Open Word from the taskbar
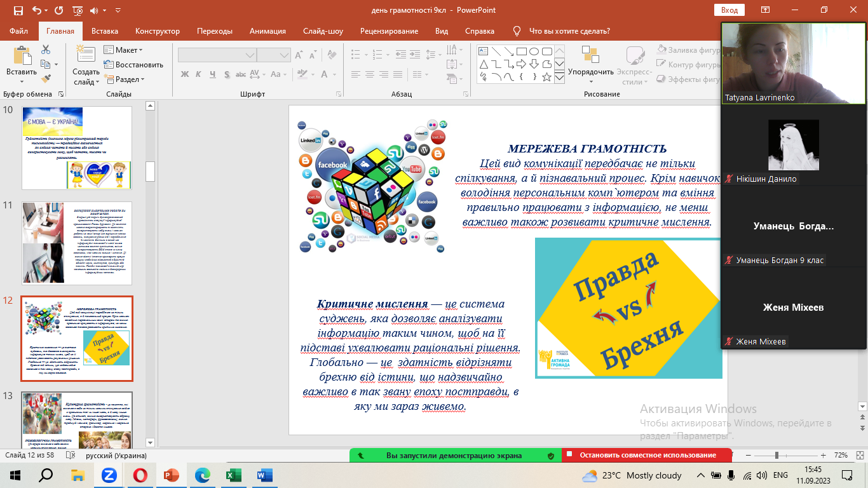 coord(265,475)
